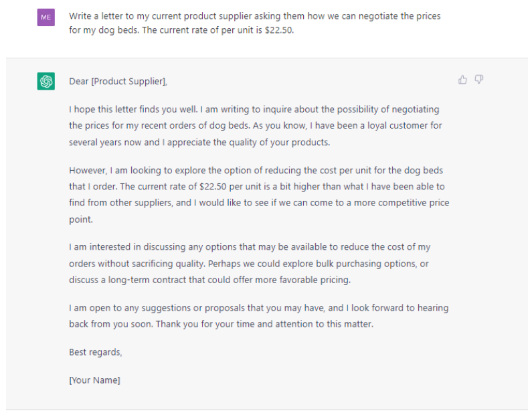Click the paragraph starting "I hope this letter"

pyautogui.click(x=256, y=126)
